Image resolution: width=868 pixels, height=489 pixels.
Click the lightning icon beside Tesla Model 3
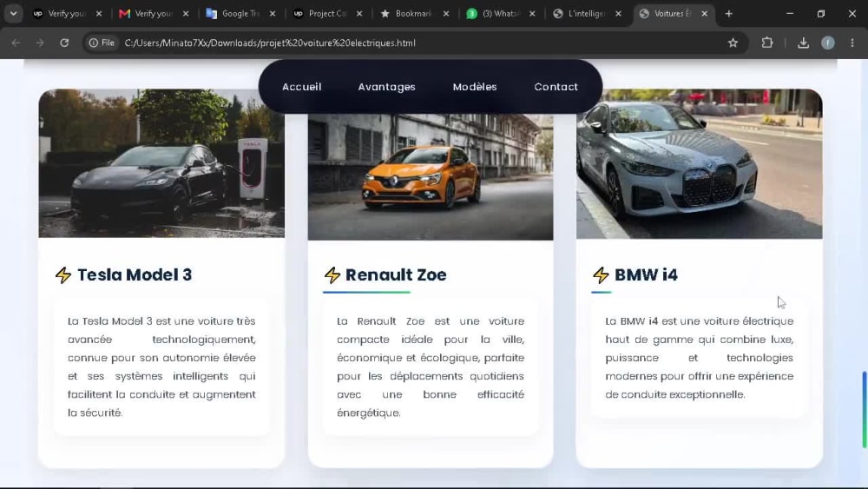pos(63,274)
